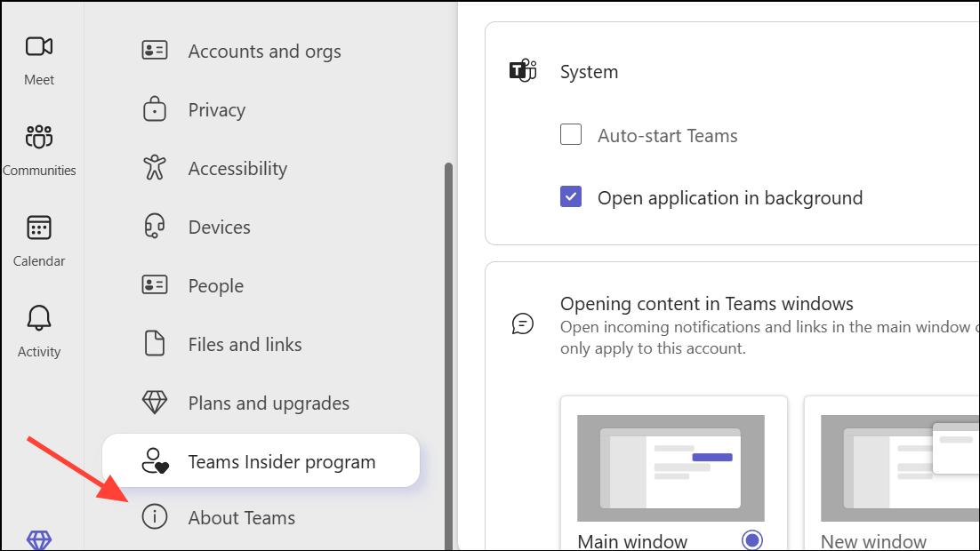Click the Auto-start Teams label
The height and width of the screenshot is (551, 980).
coord(668,136)
